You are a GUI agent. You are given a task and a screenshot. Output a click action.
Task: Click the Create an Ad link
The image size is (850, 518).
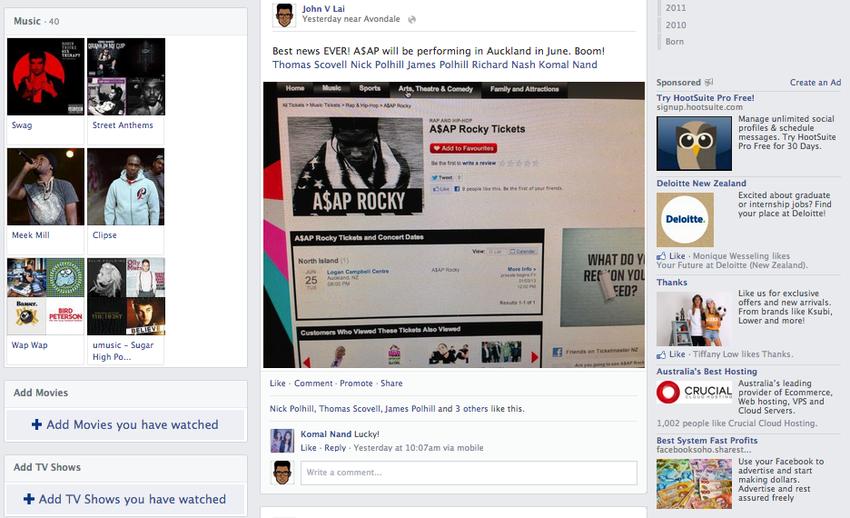tap(815, 83)
